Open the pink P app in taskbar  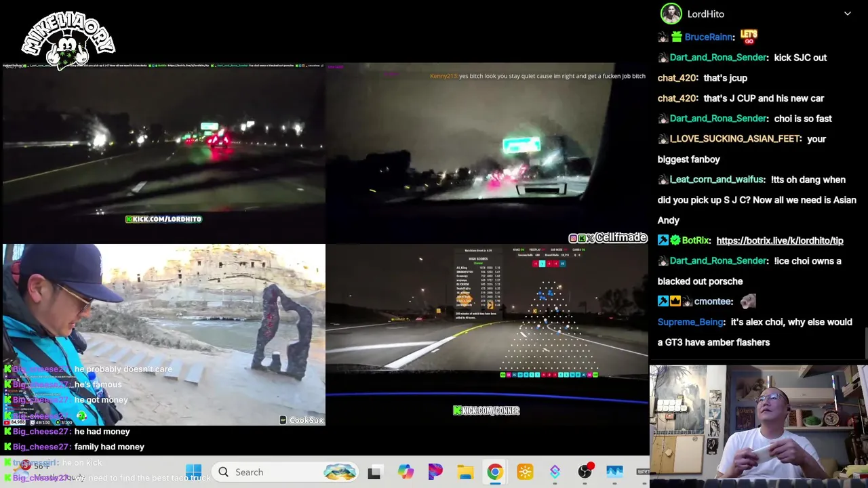(435, 472)
